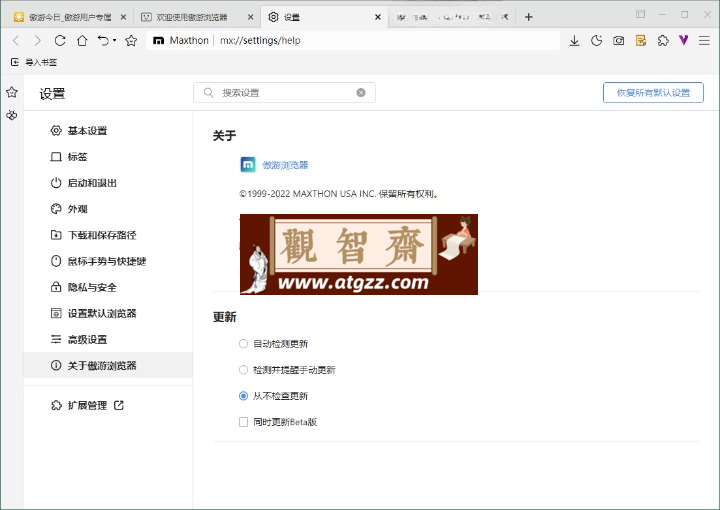Close the 欢迎使用傲游浏览器 tab

pos(250,17)
